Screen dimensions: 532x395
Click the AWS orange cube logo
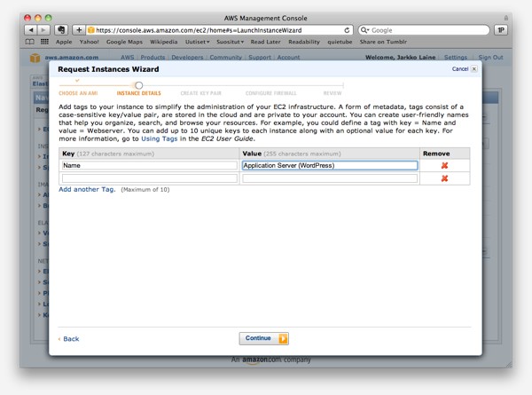click(35, 58)
